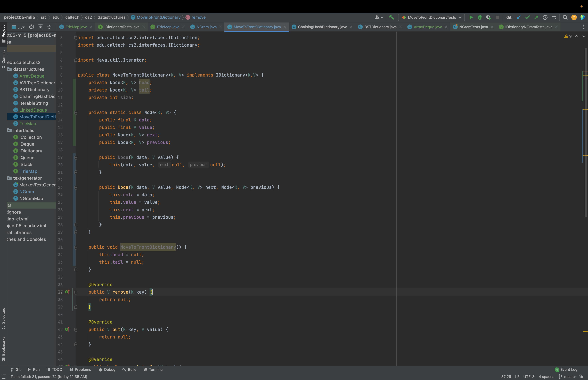The image size is (588, 380).
Task: Run MoveToFrontDictionaryTests with green play button
Action: (471, 17)
